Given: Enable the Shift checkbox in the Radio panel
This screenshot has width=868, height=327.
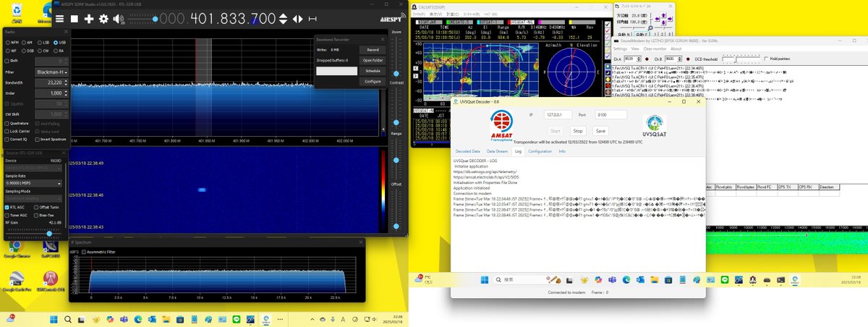Looking at the screenshot, I should click(7, 61).
